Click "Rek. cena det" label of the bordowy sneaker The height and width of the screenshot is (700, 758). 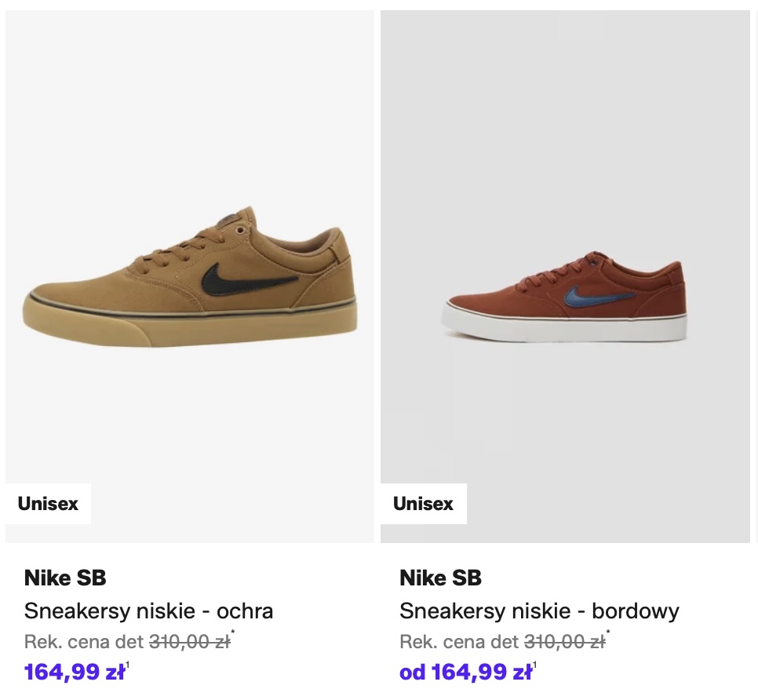click(x=459, y=642)
